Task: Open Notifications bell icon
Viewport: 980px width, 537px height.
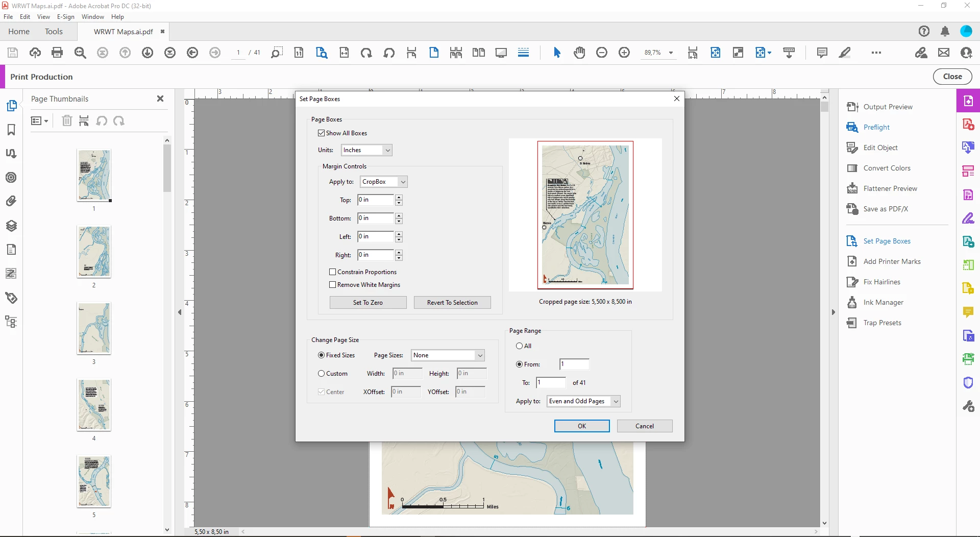Action: pos(945,31)
